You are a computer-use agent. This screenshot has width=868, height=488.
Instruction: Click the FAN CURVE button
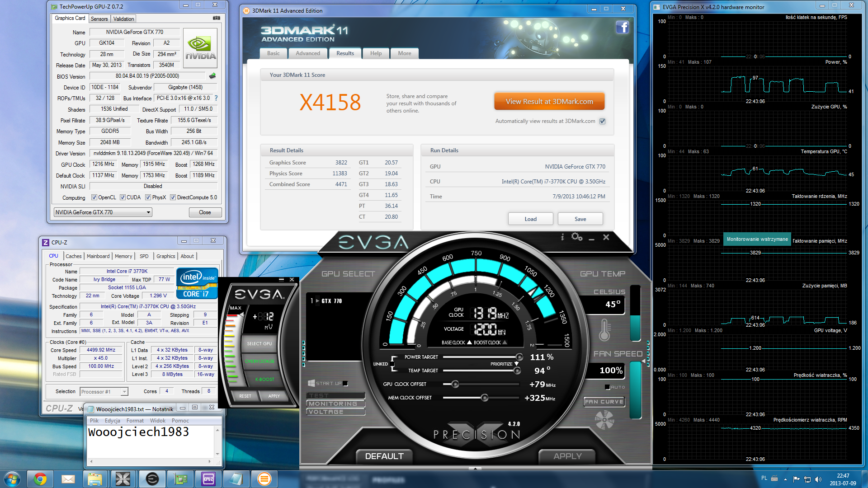coord(604,402)
